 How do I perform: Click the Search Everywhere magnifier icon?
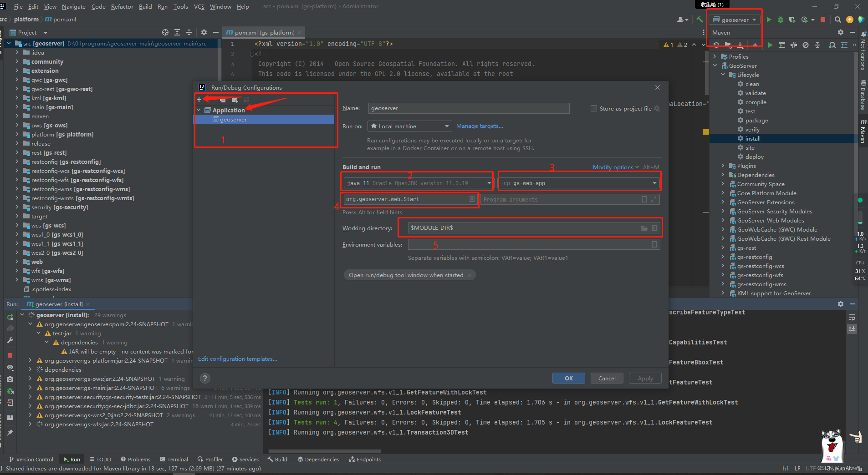pos(837,20)
